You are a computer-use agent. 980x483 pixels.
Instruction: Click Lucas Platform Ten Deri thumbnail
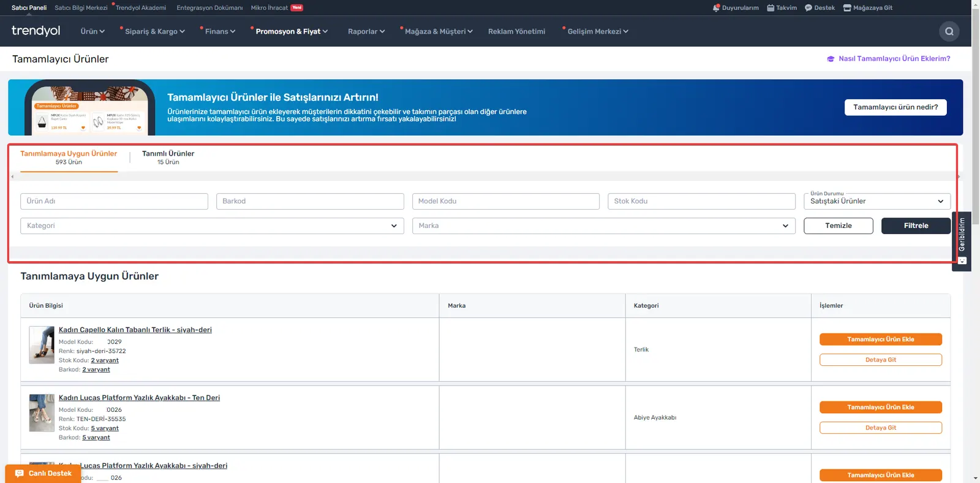pyautogui.click(x=42, y=413)
